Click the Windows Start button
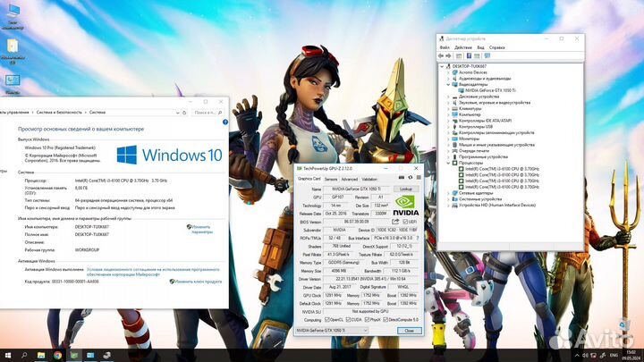 (8, 354)
